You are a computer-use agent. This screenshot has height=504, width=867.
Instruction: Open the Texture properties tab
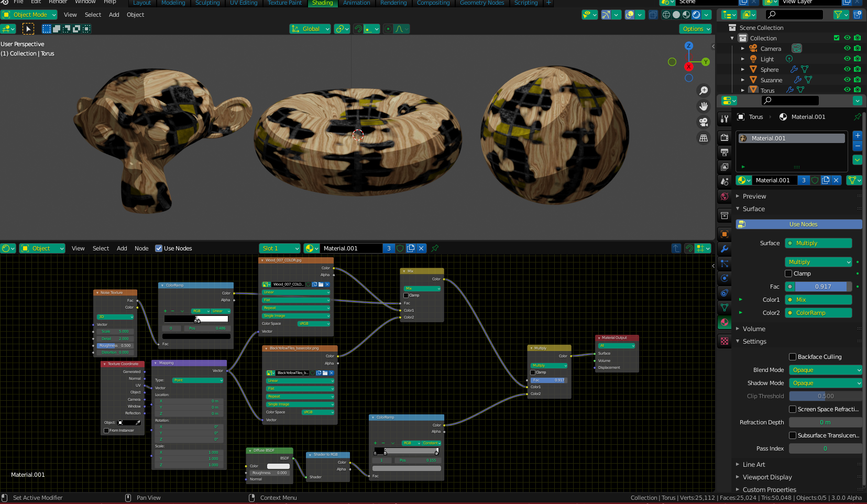pyautogui.click(x=725, y=341)
